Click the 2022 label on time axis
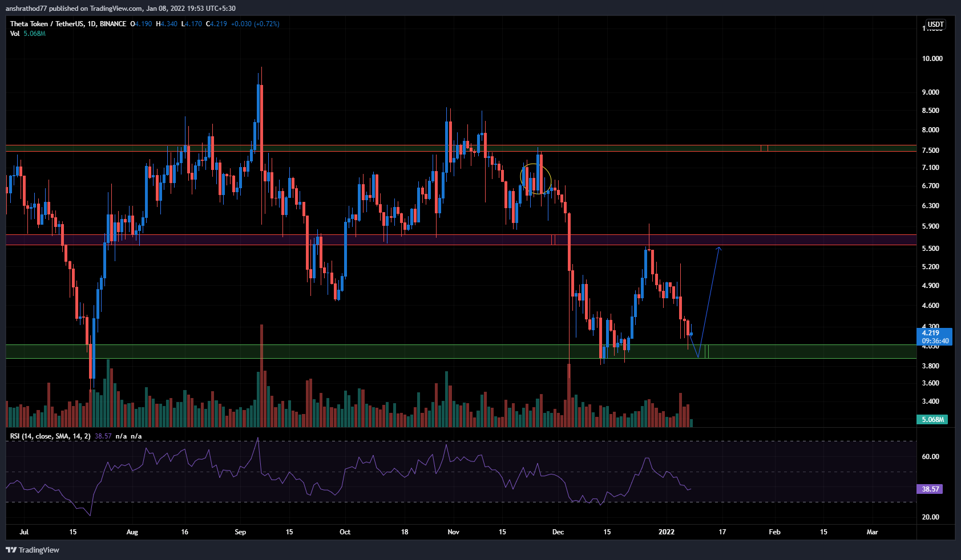 [667, 532]
